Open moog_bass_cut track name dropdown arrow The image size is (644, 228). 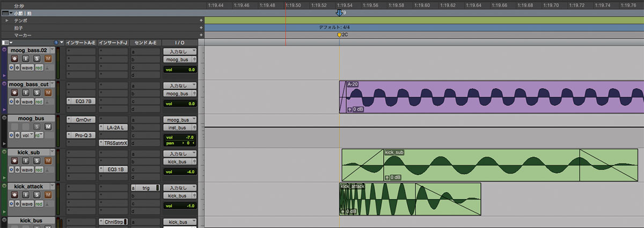[53, 84]
